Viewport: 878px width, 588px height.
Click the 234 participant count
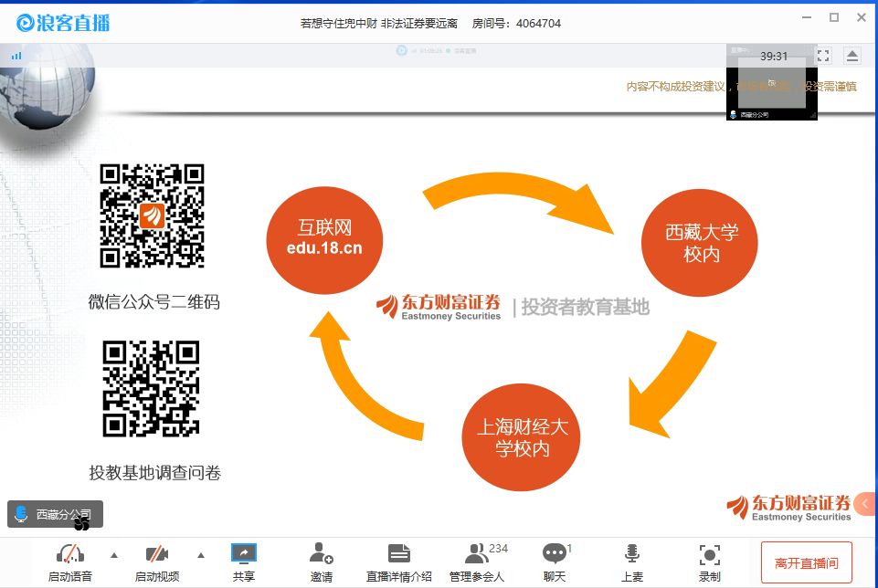coord(498,548)
